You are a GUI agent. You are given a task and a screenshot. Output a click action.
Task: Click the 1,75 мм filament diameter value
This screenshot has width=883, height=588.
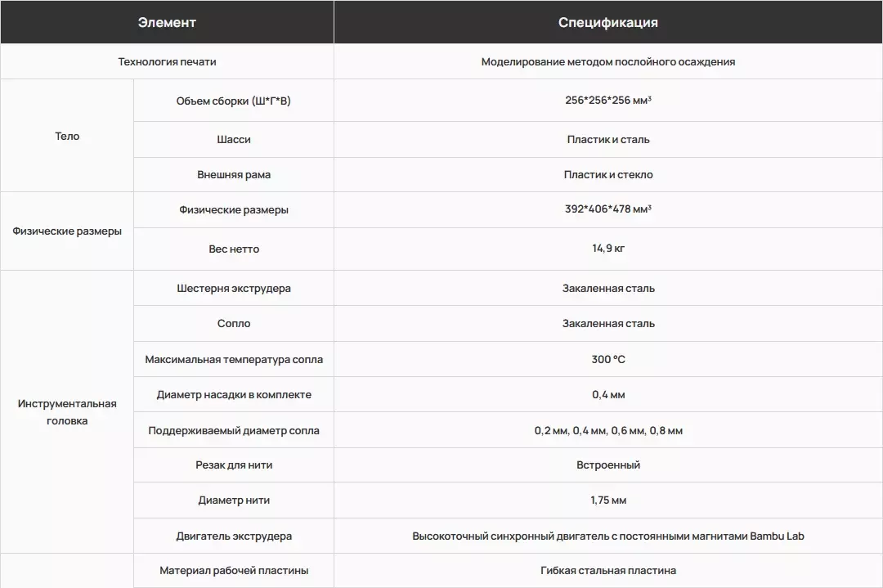608,500
